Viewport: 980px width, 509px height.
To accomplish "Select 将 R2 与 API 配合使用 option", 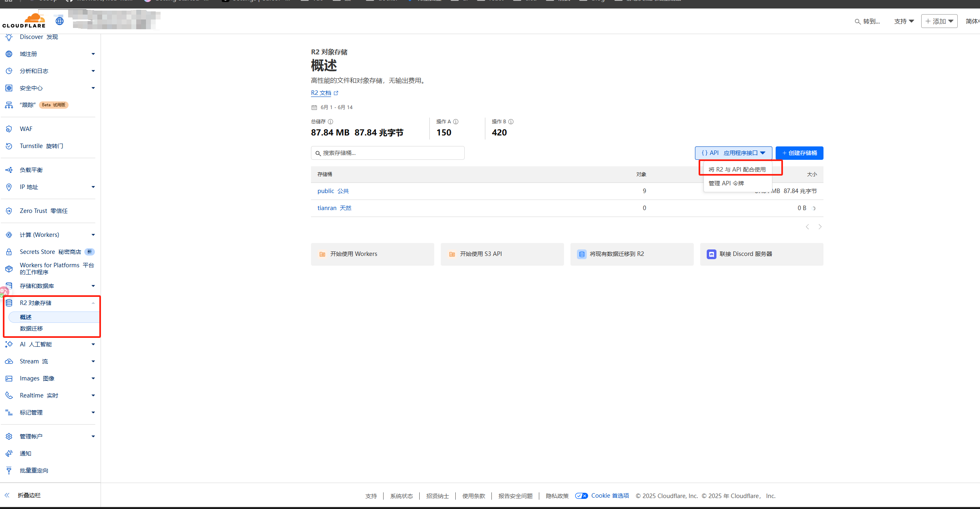I will point(737,170).
